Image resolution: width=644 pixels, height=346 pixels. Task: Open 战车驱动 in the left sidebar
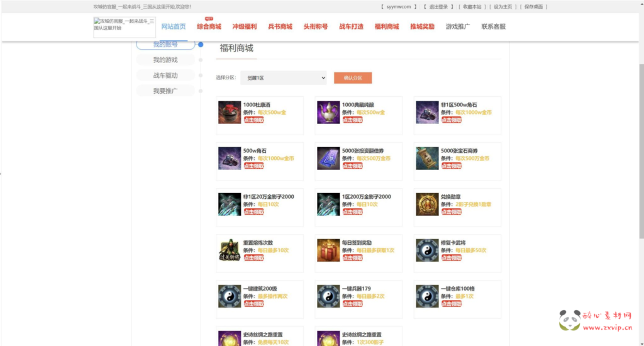coord(165,75)
